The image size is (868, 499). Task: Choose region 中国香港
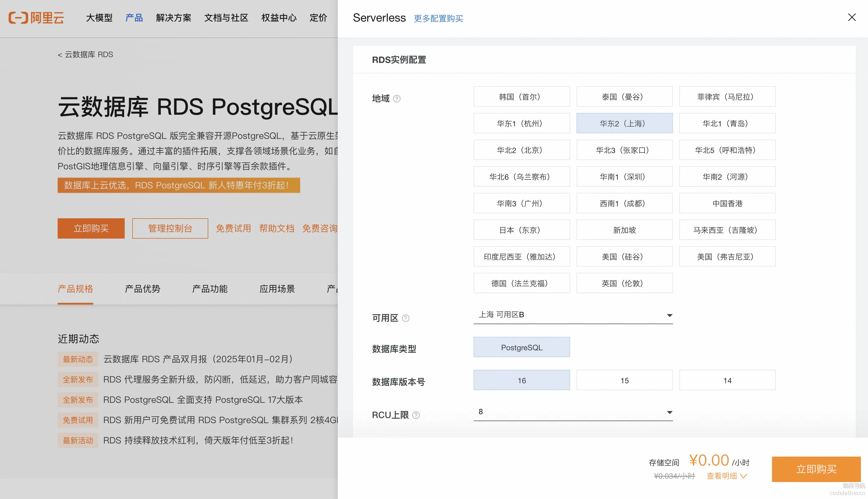[727, 204]
